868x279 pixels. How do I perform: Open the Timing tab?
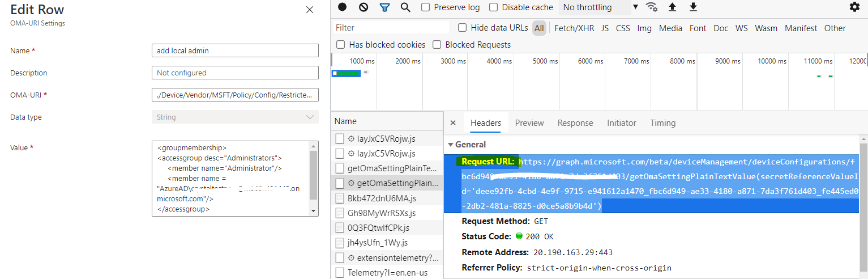coord(663,123)
